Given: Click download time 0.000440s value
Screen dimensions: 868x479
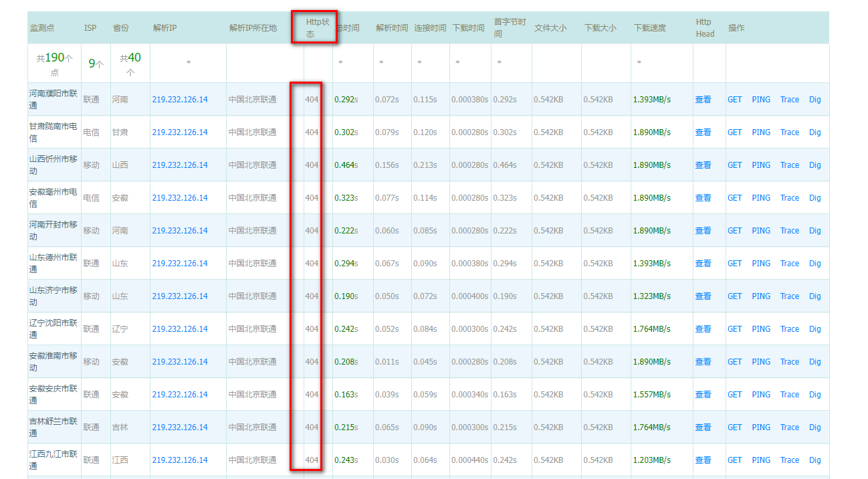Looking at the screenshot, I should point(469,460).
